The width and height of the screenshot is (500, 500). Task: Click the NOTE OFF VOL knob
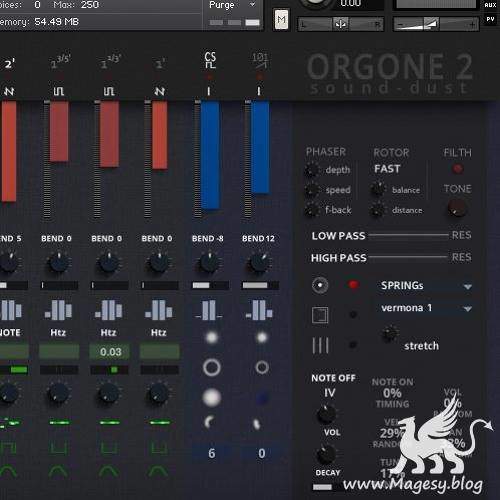tap(326, 414)
